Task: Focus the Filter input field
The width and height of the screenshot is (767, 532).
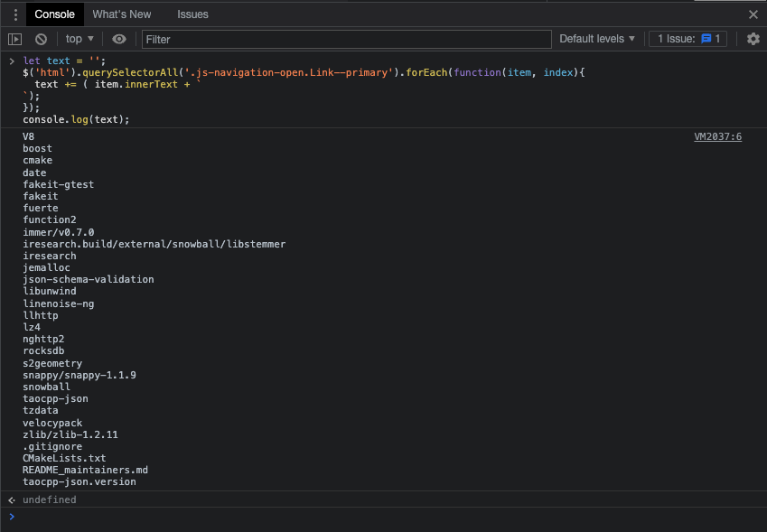Action: tap(347, 39)
